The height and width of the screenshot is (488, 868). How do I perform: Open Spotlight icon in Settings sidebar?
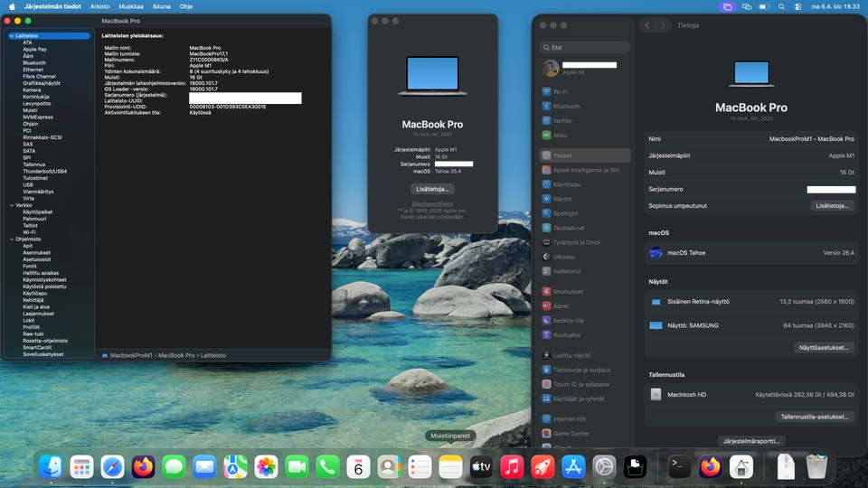(x=546, y=213)
